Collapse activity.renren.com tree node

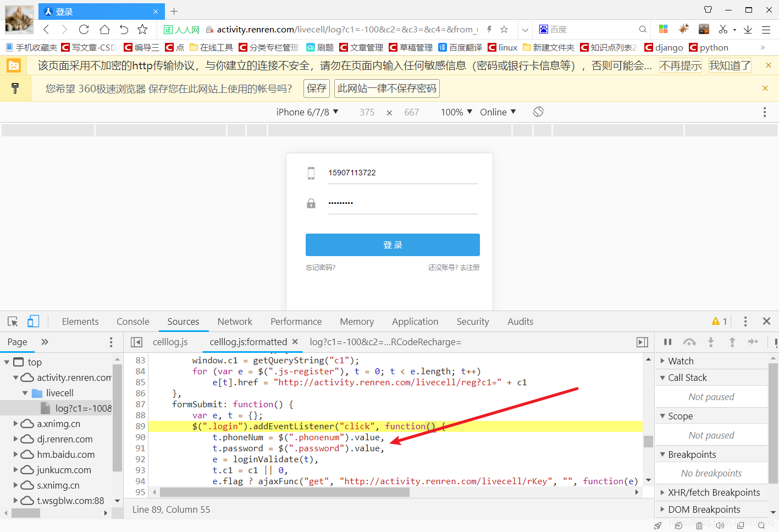(x=16, y=378)
